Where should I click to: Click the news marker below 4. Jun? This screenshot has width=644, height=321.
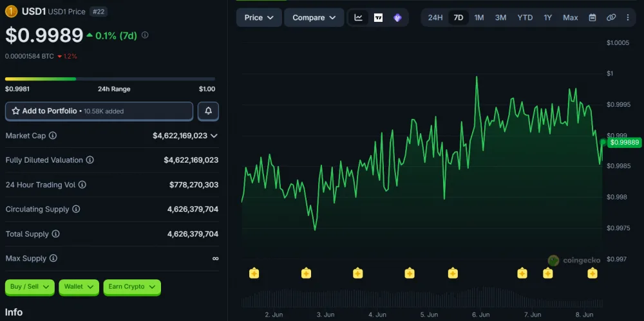pos(357,273)
